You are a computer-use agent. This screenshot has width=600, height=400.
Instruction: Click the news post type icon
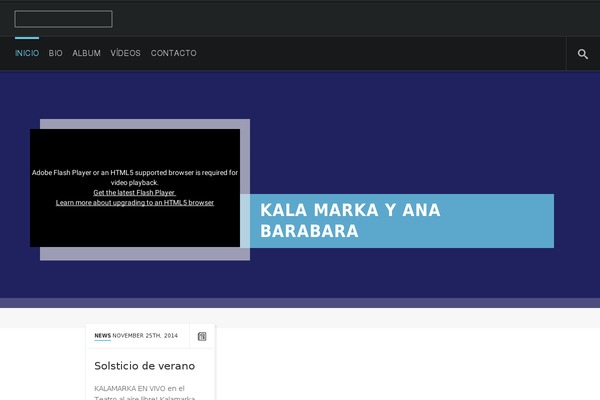pos(202,336)
